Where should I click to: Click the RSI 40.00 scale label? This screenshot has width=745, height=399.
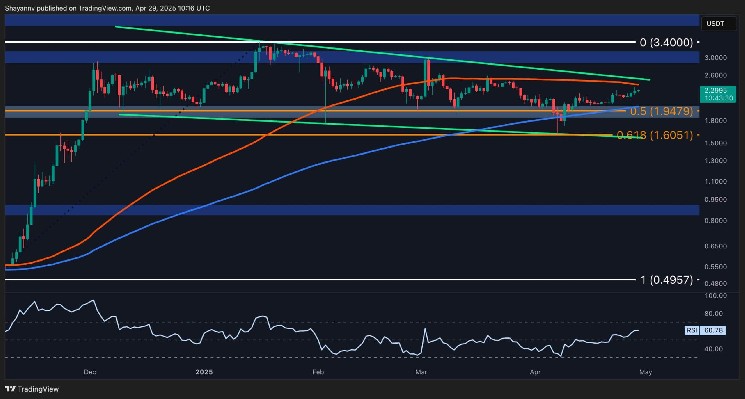pyautogui.click(x=715, y=349)
